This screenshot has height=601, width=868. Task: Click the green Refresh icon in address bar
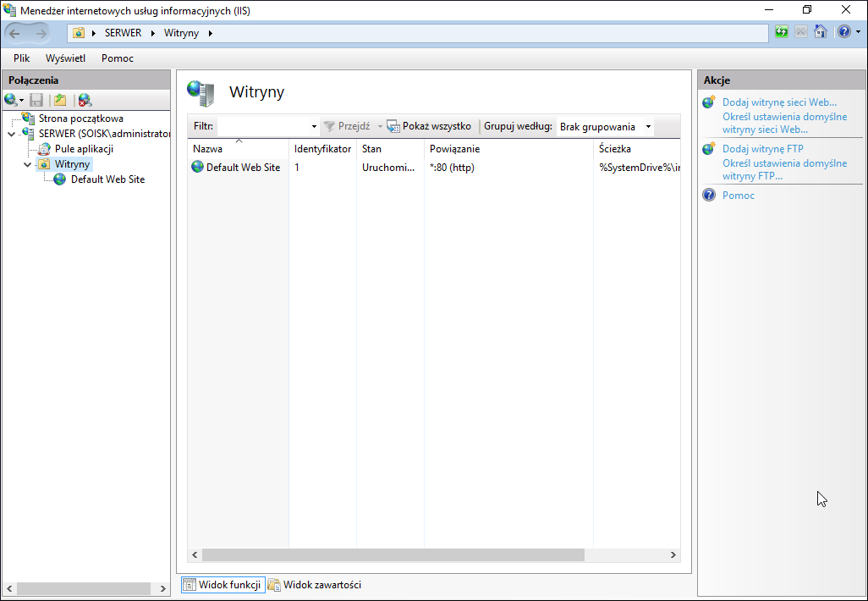(x=781, y=31)
